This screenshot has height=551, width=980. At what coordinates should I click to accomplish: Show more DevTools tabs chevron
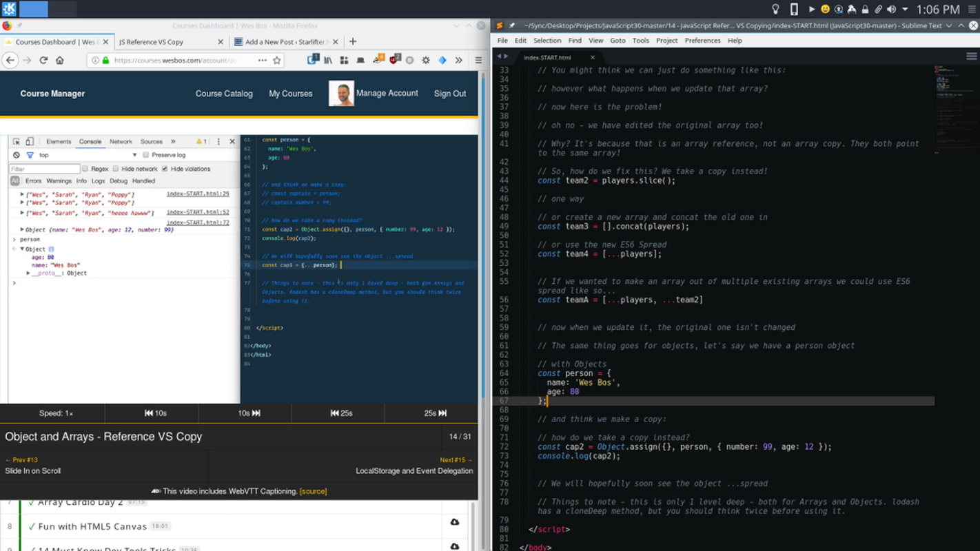click(173, 141)
